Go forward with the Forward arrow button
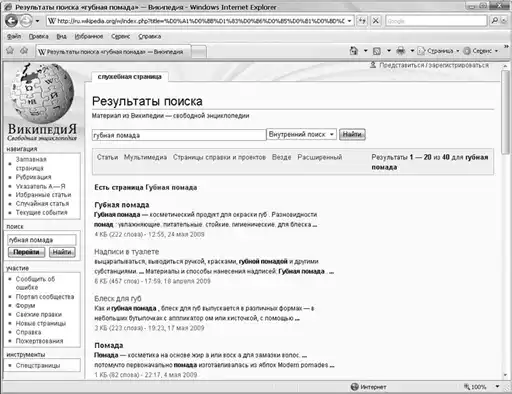The width and height of the screenshot is (512, 394). pyautogui.click(x=26, y=21)
